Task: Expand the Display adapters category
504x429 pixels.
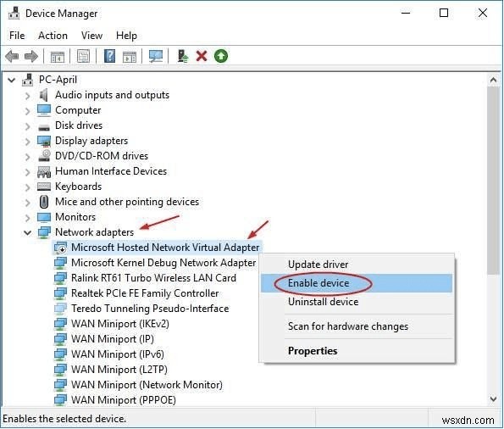Action: (x=28, y=142)
